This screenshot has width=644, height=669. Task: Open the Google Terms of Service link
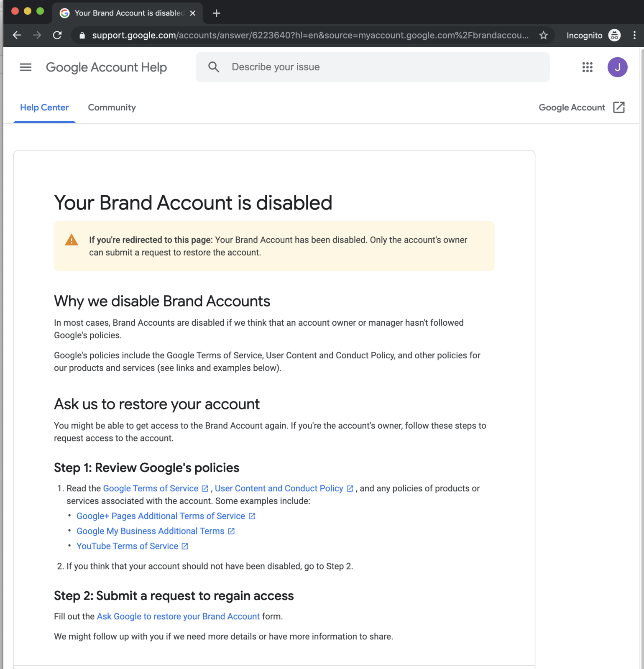click(151, 488)
